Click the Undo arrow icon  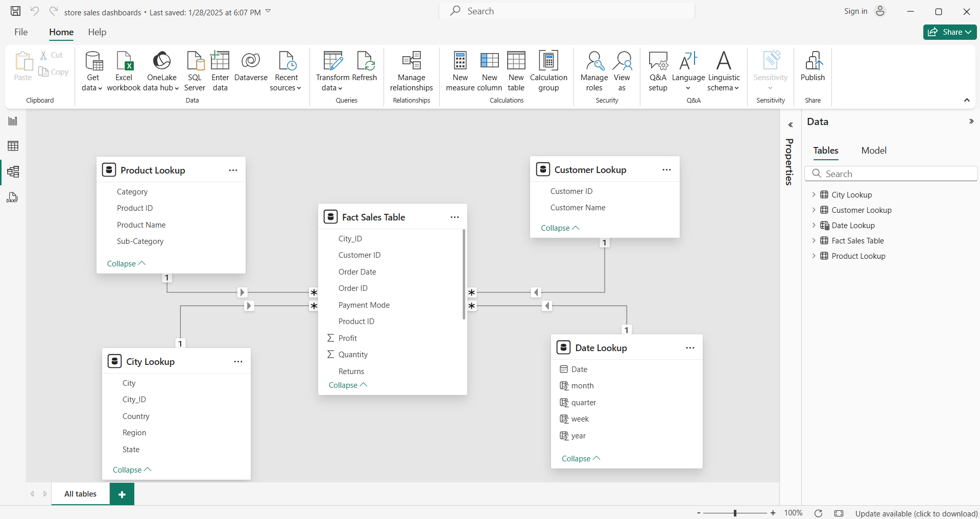[35, 11]
